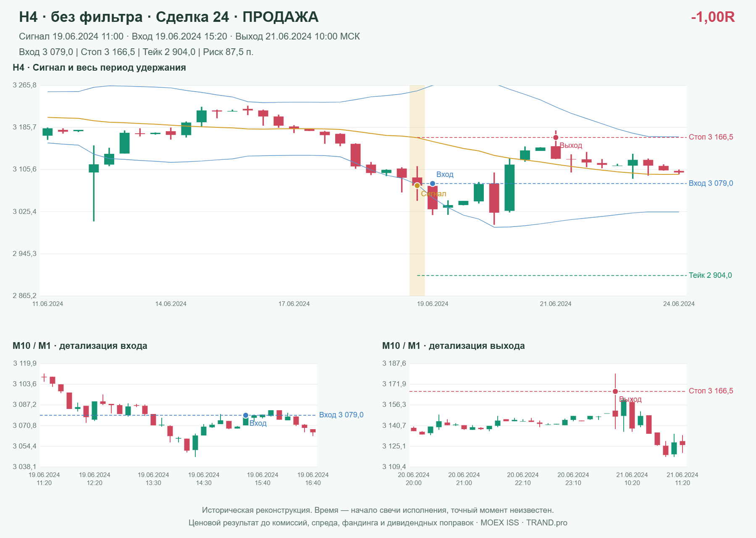The height and width of the screenshot is (538, 756).
Task: Click the 'Вход 3 079,0' label on H4 chart
Action: [711, 183]
